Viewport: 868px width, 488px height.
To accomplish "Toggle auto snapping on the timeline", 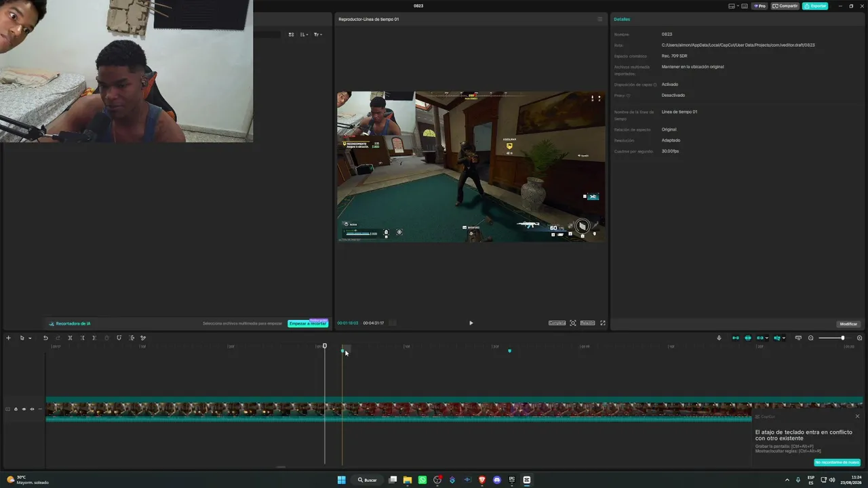I will pyautogui.click(x=748, y=338).
